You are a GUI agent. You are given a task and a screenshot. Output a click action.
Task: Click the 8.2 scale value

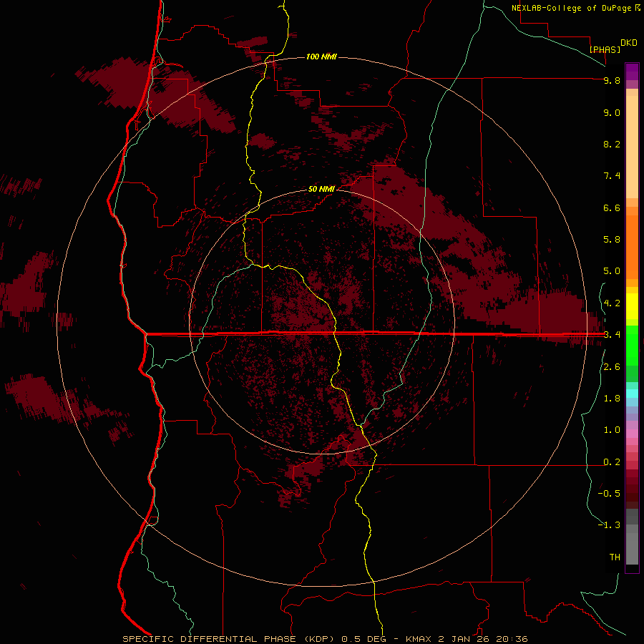coord(612,144)
